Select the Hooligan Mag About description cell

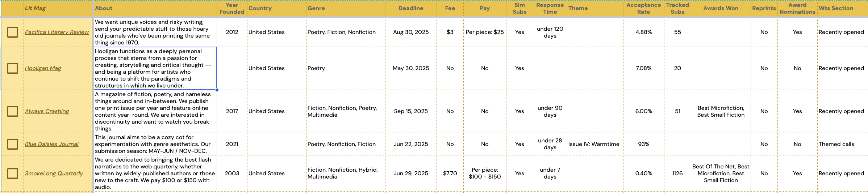[155, 68]
